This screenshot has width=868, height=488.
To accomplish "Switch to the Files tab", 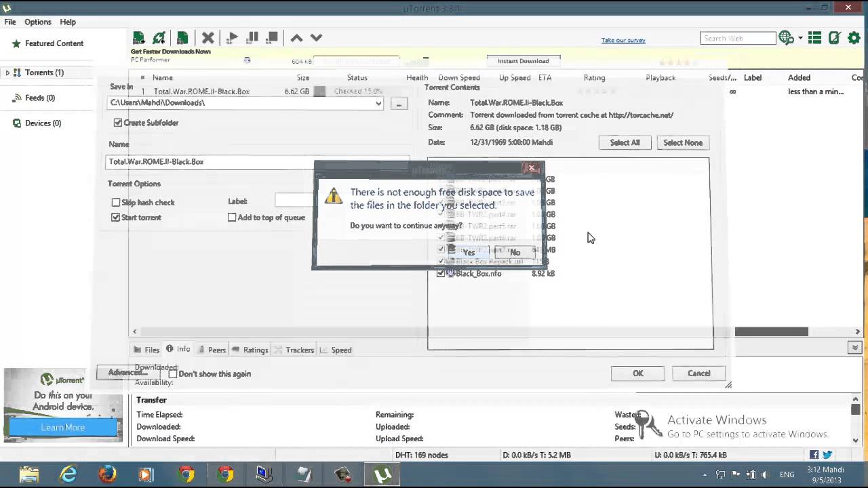I will (x=146, y=350).
